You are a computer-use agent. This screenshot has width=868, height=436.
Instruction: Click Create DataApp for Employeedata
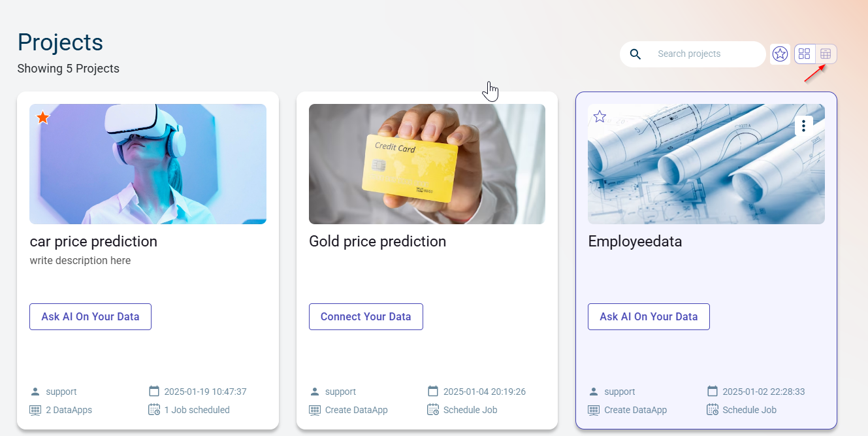click(x=635, y=410)
